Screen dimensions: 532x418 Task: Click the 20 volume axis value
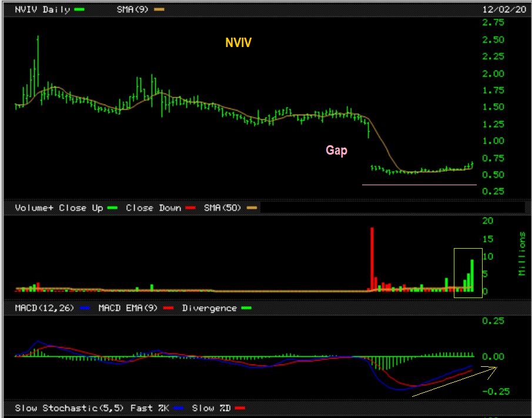(x=488, y=220)
